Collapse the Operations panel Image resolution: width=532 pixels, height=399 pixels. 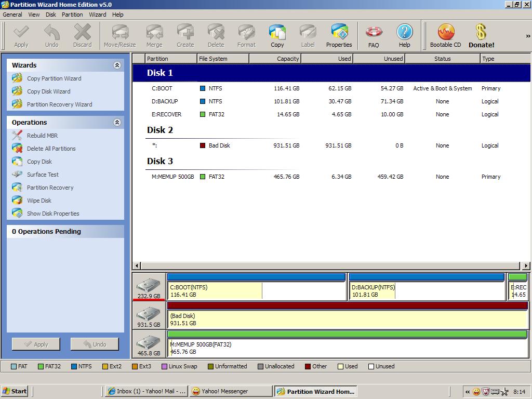pos(117,123)
